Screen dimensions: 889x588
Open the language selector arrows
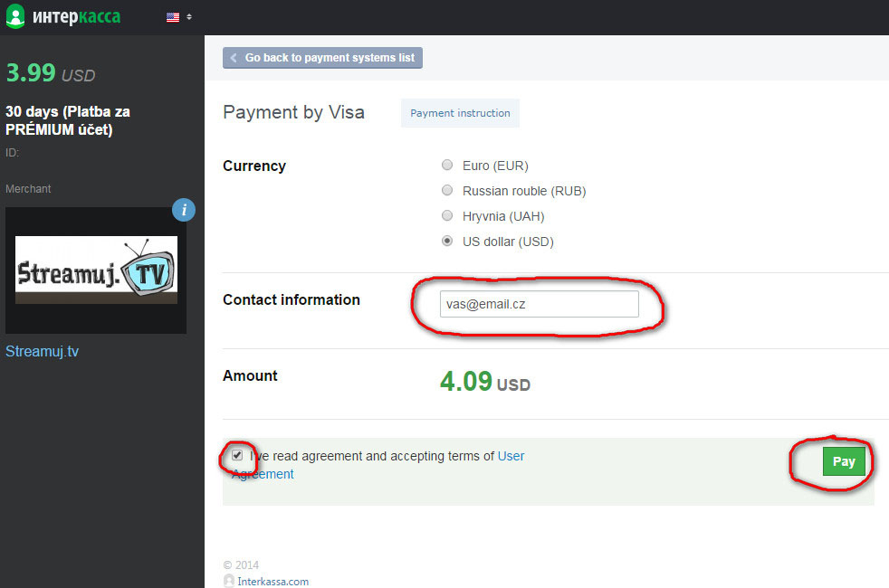(189, 17)
